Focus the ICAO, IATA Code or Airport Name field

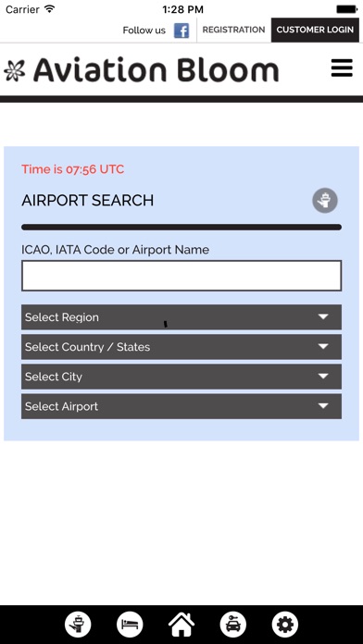pyautogui.click(x=181, y=276)
